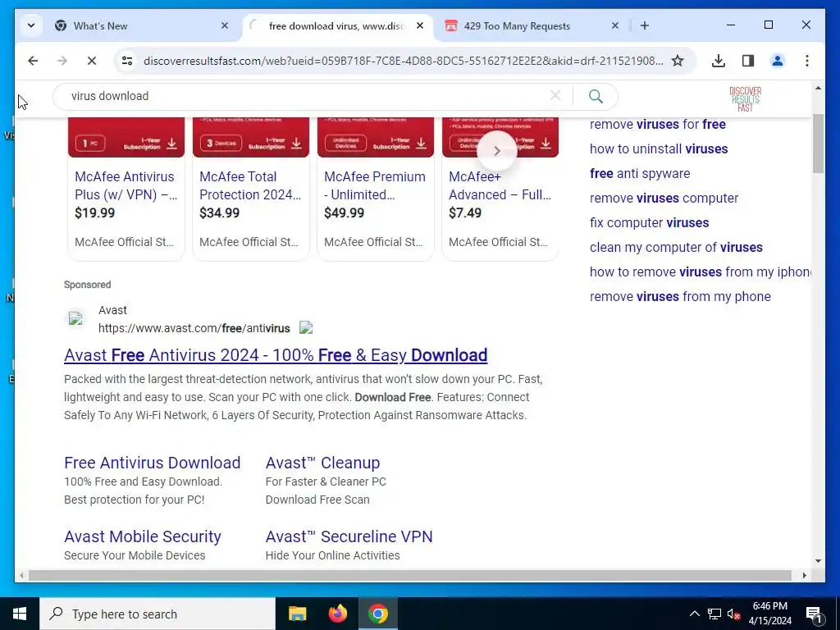This screenshot has height=630, width=840.
Task: Open the Windows Start menu
Action: pos(20,614)
